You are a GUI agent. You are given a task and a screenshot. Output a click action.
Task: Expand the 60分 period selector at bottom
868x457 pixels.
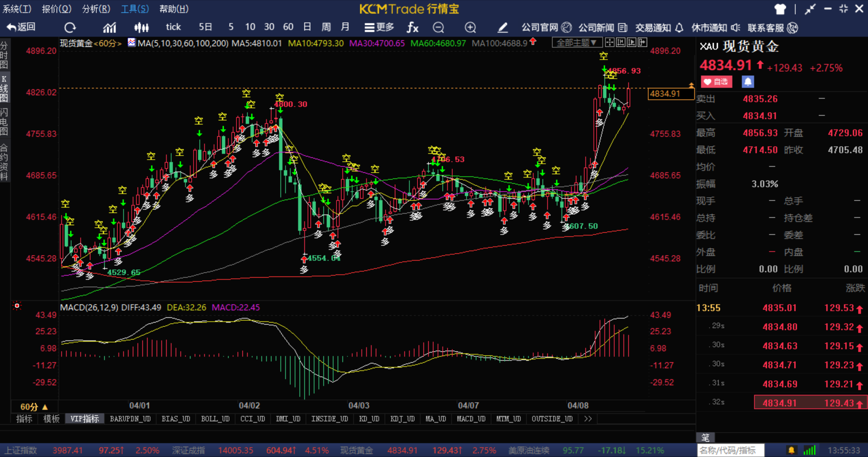point(34,407)
